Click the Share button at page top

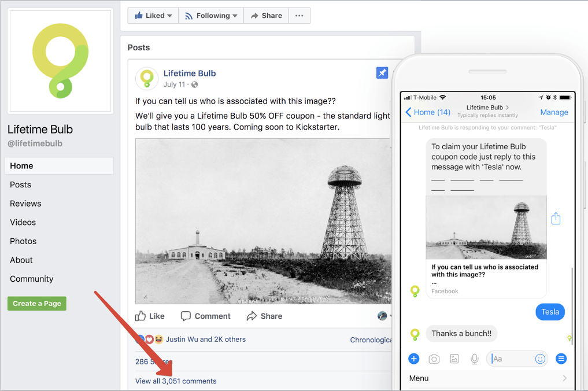pyautogui.click(x=267, y=16)
